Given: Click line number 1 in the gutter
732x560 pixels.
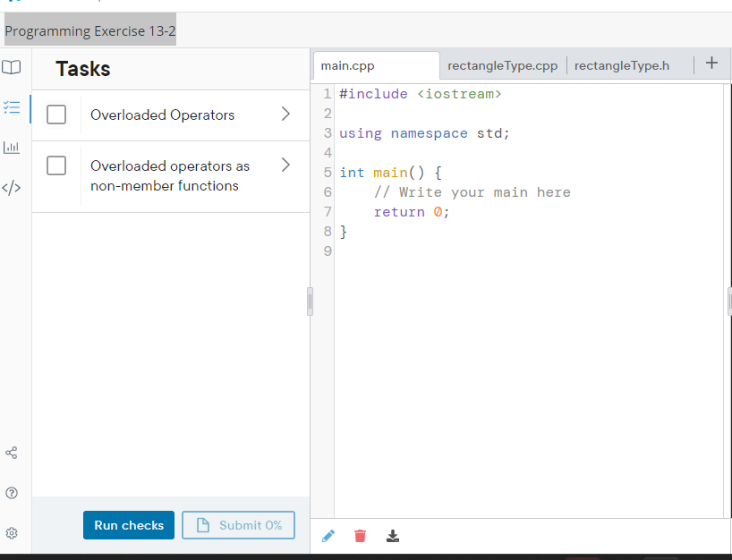Looking at the screenshot, I should click(328, 94).
